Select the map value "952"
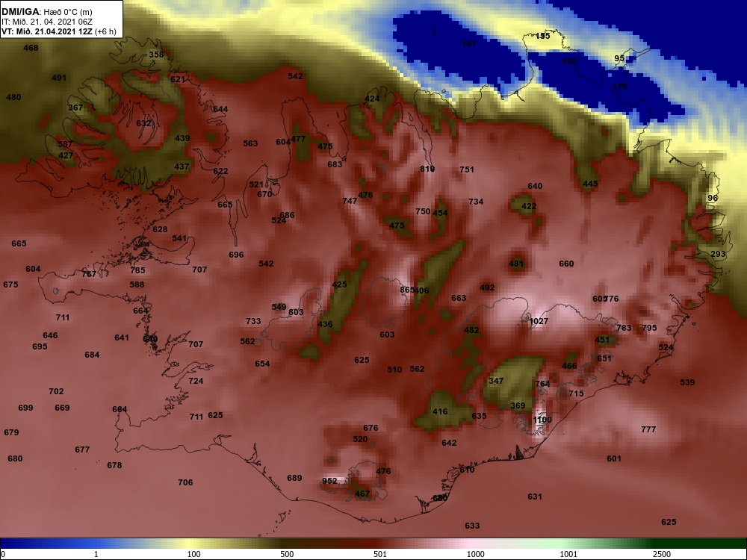The width and height of the screenshot is (747, 560). 329,480
